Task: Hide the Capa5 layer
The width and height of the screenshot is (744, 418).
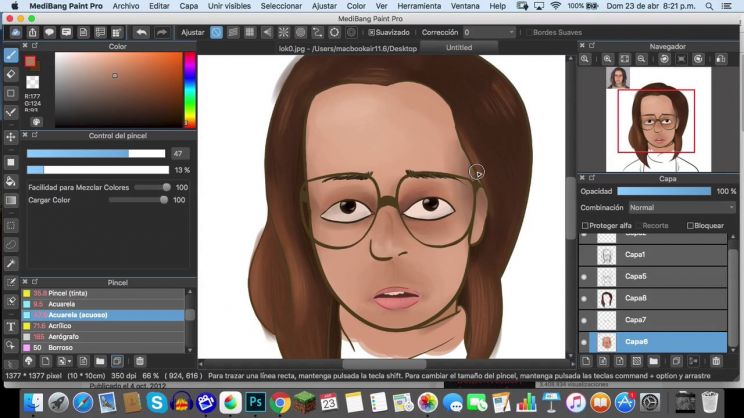Action: [584, 277]
